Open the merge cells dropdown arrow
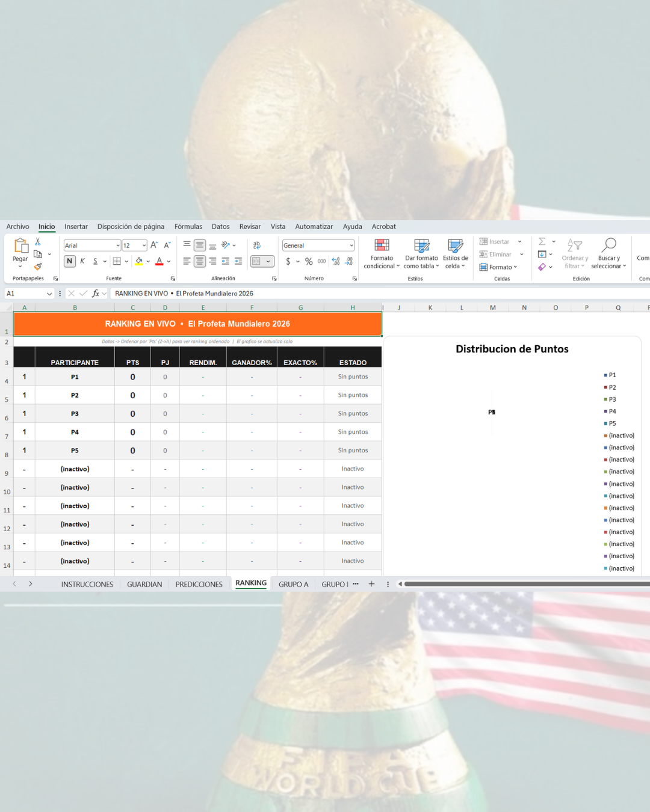This screenshot has width=650, height=812. pyautogui.click(x=268, y=262)
